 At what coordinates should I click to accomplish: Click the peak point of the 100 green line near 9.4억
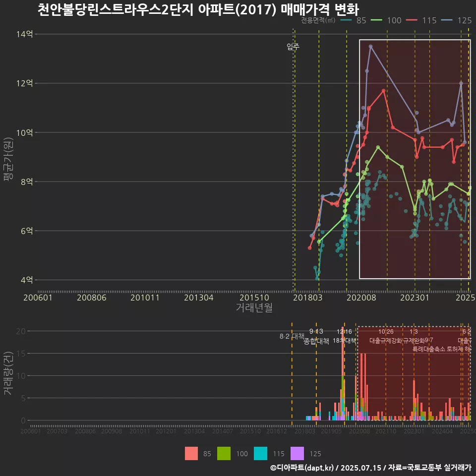point(378,147)
